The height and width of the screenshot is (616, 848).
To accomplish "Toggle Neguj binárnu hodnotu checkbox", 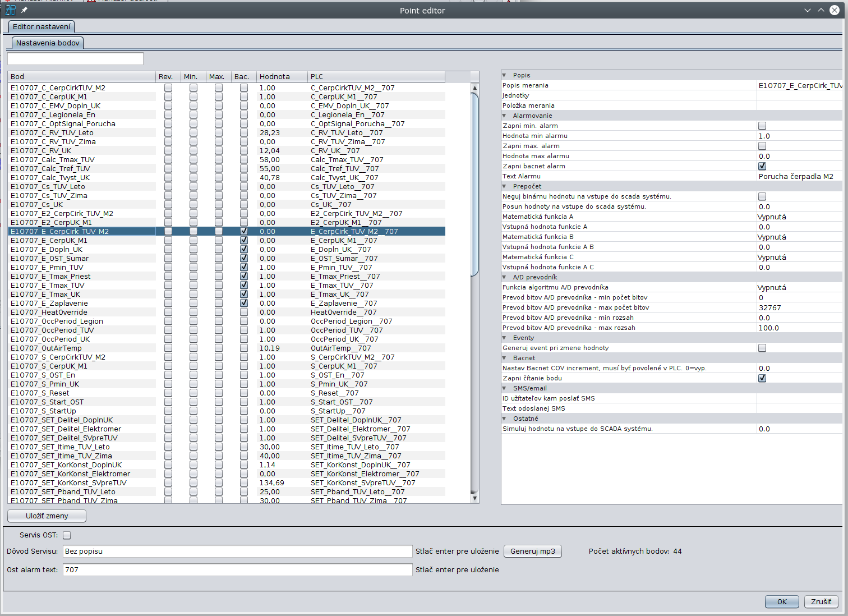I will point(762,196).
